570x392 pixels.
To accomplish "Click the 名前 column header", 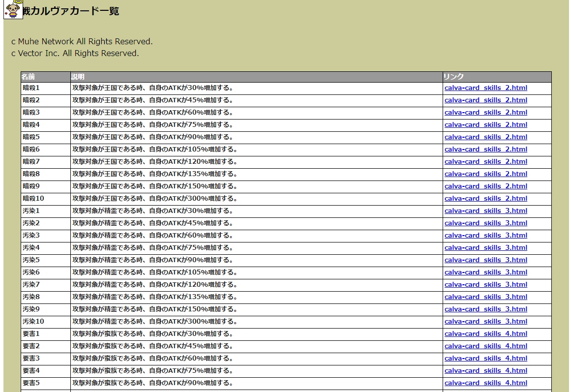I will point(28,77).
